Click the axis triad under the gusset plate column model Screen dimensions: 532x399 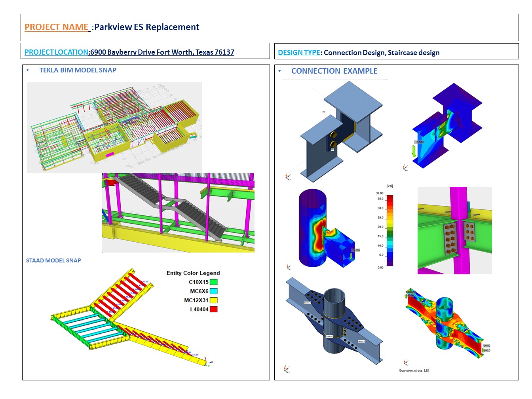click(x=287, y=369)
